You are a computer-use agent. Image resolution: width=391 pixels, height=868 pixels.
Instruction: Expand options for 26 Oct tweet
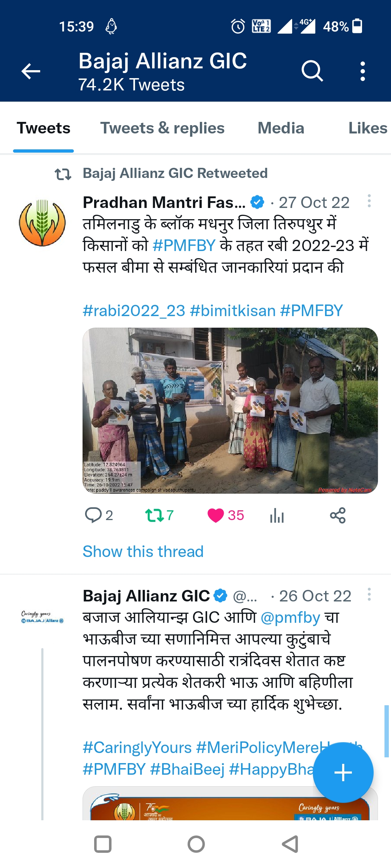tap(369, 594)
